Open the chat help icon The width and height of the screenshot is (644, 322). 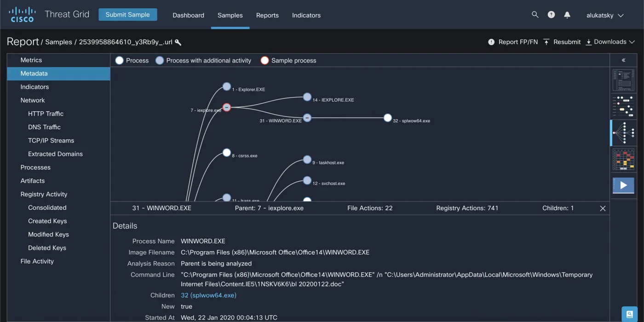click(629, 314)
